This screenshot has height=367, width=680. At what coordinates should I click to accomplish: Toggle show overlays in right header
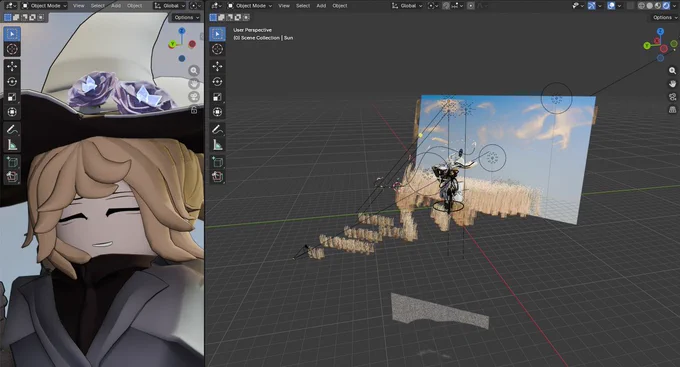click(611, 6)
